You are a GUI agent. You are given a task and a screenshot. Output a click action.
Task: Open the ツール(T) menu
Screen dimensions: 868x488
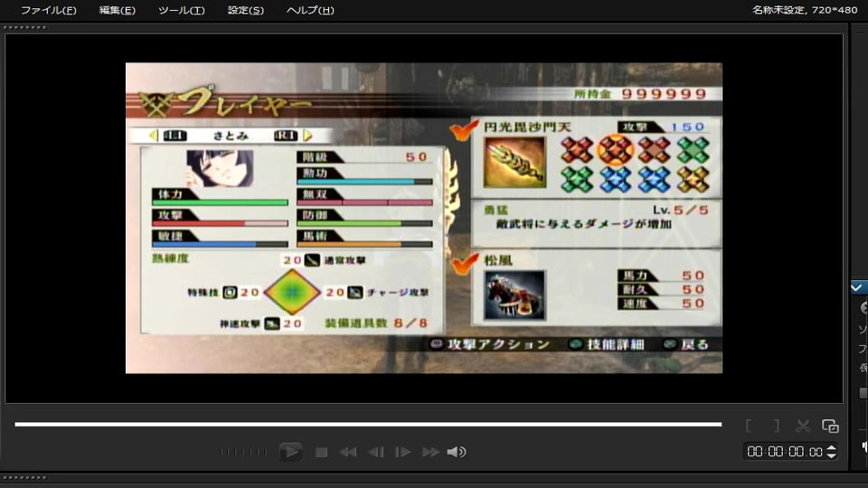coord(181,10)
